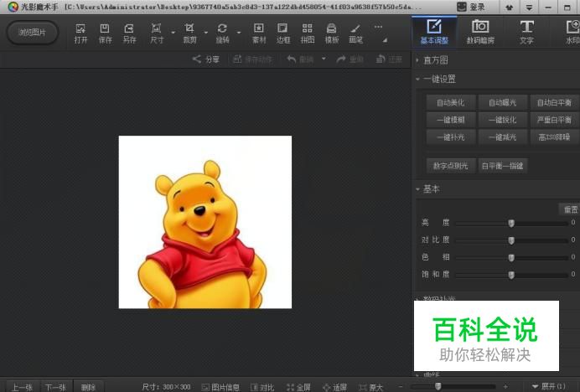Select the 画笔 (brush) tool
The height and width of the screenshot is (392, 580).
click(355, 34)
